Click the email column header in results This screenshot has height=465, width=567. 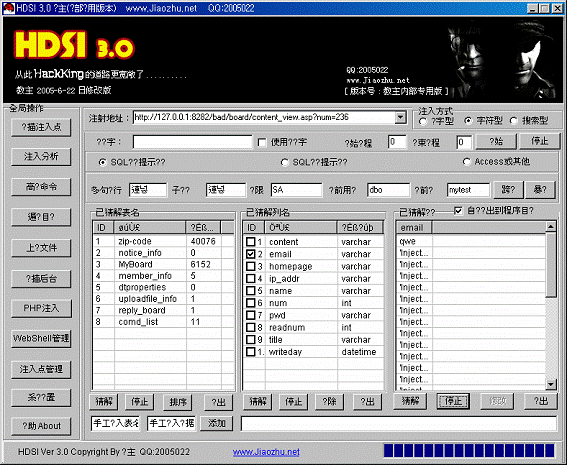(x=414, y=227)
